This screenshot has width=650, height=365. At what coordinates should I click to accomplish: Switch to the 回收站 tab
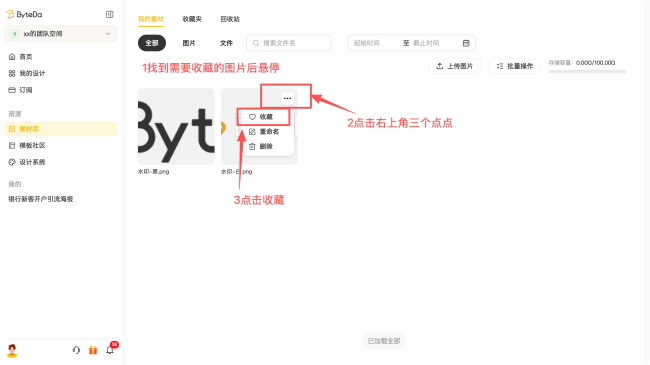tap(230, 19)
